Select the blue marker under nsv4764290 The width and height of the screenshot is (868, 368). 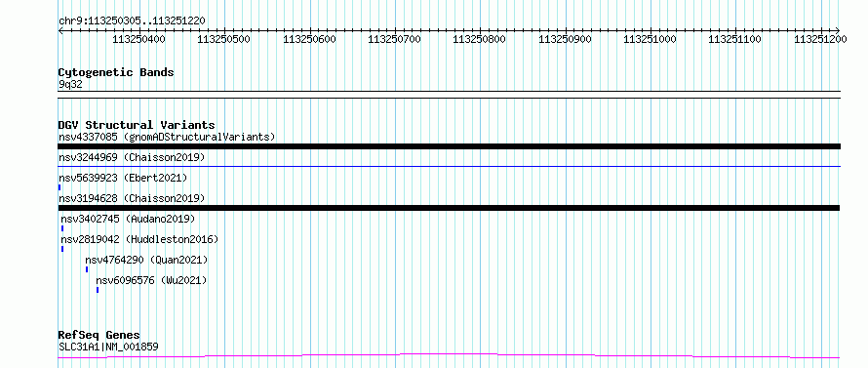[x=87, y=269]
